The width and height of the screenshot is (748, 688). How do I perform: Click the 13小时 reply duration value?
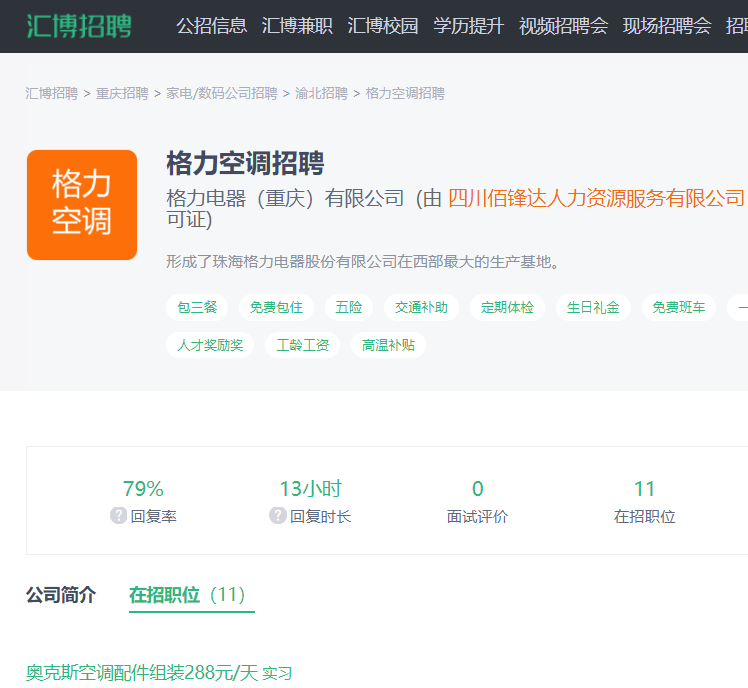point(311,489)
